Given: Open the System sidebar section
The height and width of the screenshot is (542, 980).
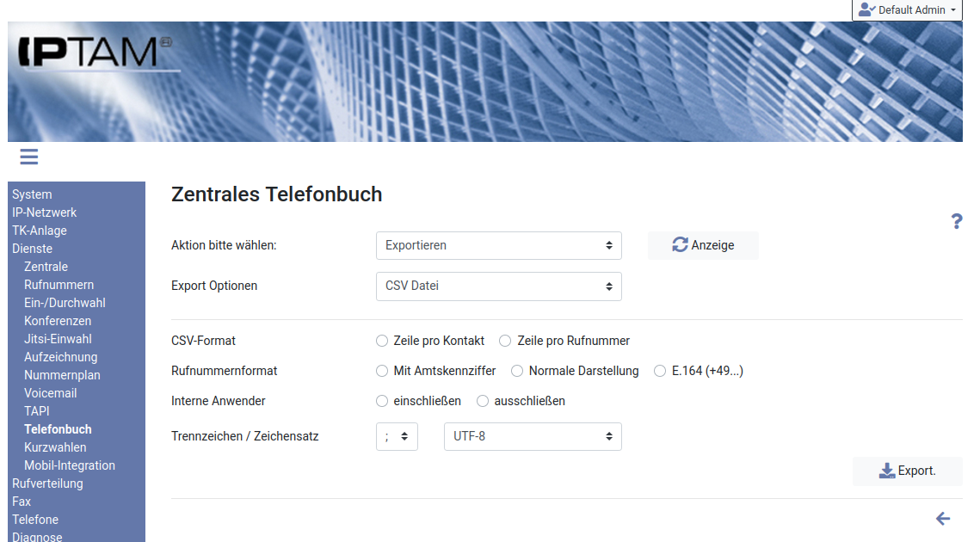Looking at the screenshot, I should point(32,194).
